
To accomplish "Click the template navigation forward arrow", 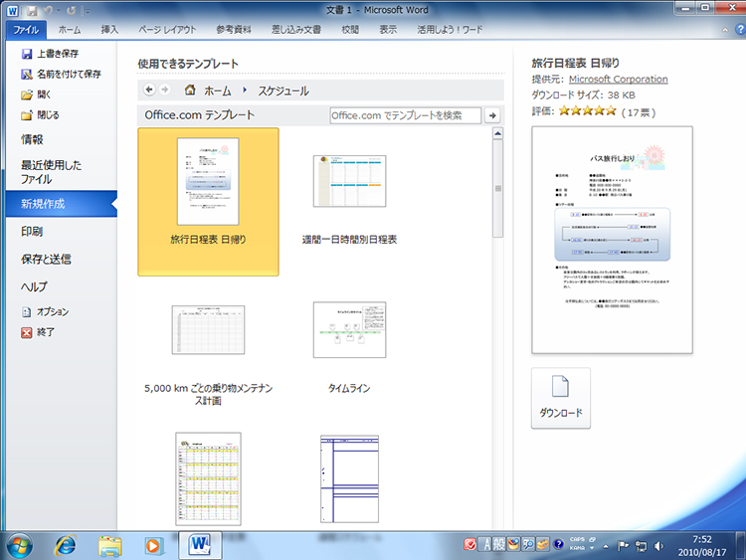I will pos(164,90).
